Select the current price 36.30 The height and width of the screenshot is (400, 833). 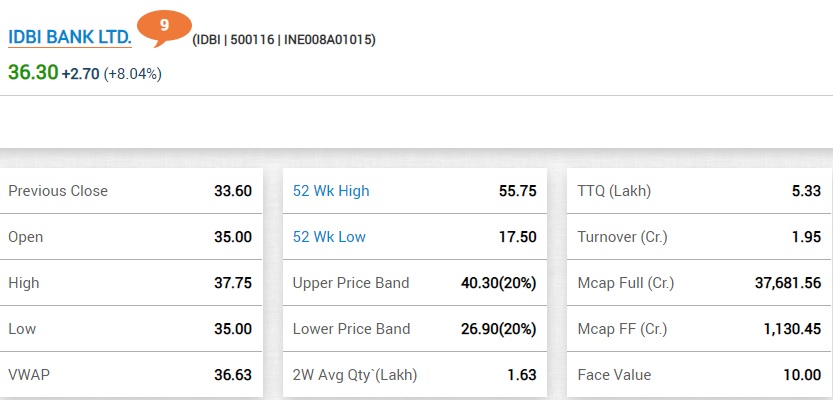tap(33, 72)
